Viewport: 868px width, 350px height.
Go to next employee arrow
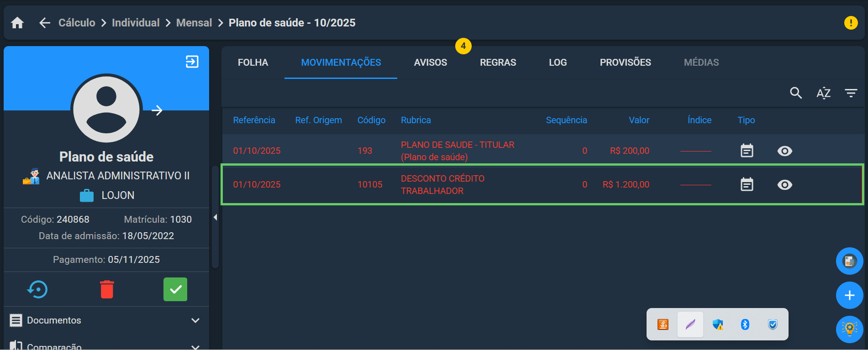point(157,110)
